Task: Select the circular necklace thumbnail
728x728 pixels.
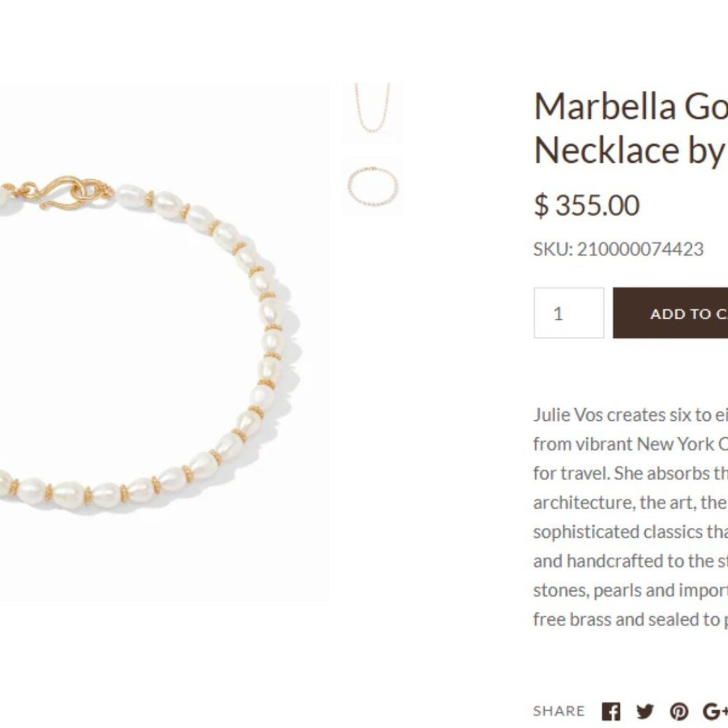Action: click(372, 187)
